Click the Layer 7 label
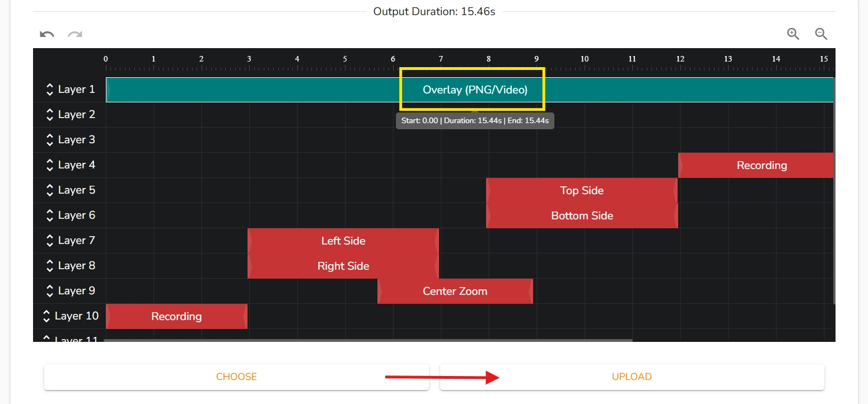Screen dimensions: 868x404 [77, 241]
